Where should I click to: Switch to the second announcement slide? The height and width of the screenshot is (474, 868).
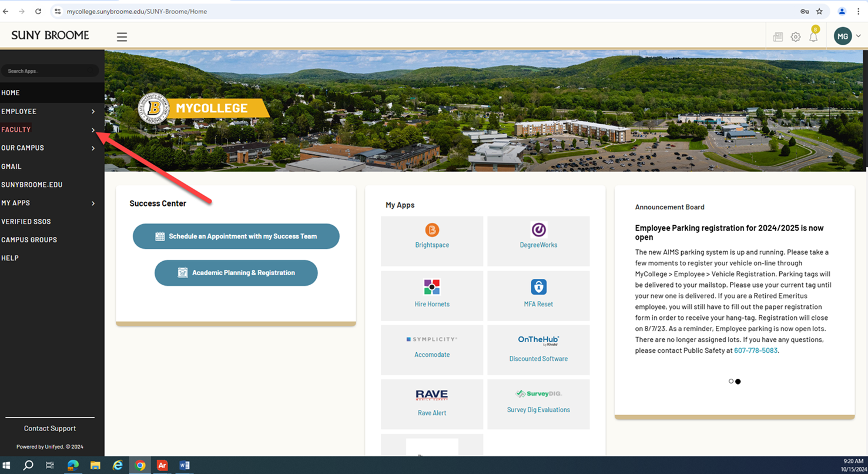(738, 381)
